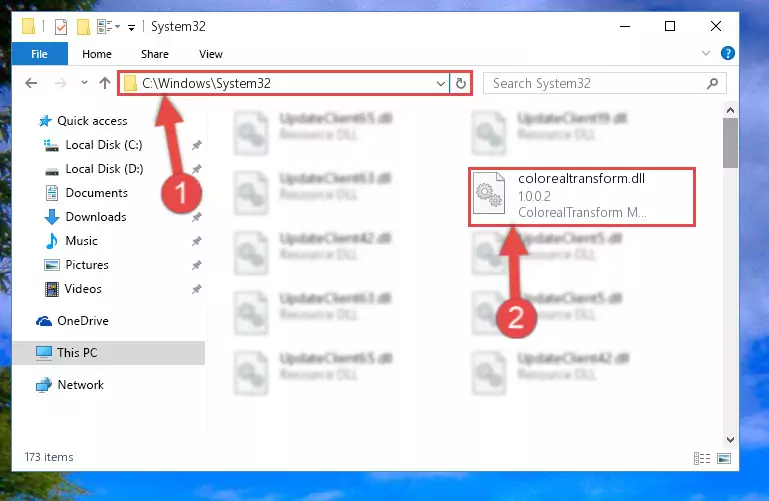
Task: Click the pin icon next to Downloads
Action: pos(197,217)
